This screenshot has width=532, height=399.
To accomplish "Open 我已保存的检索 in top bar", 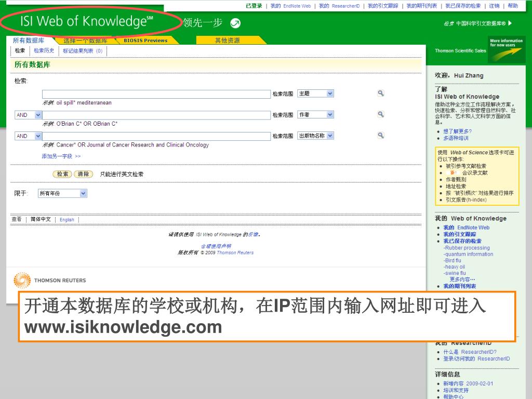I will click(463, 6).
